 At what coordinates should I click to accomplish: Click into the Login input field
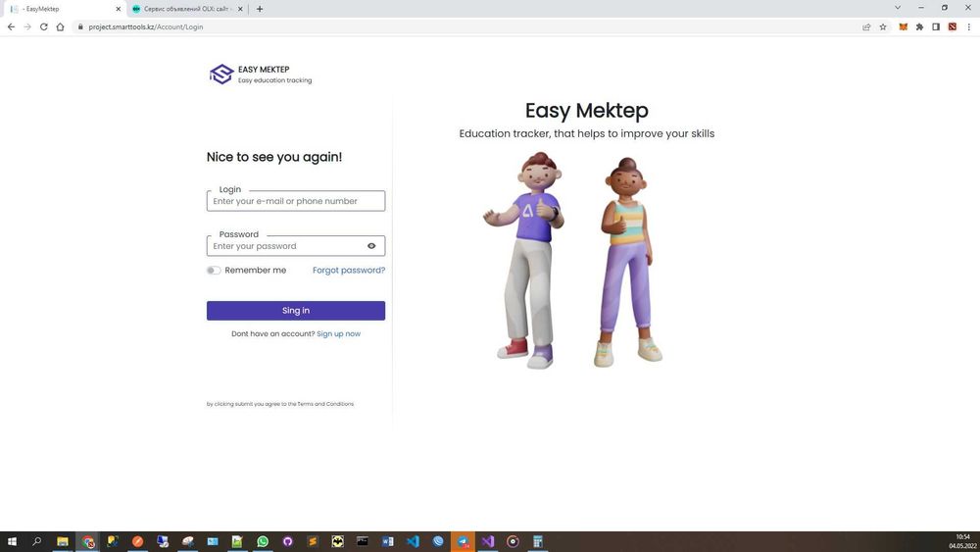[296, 201]
